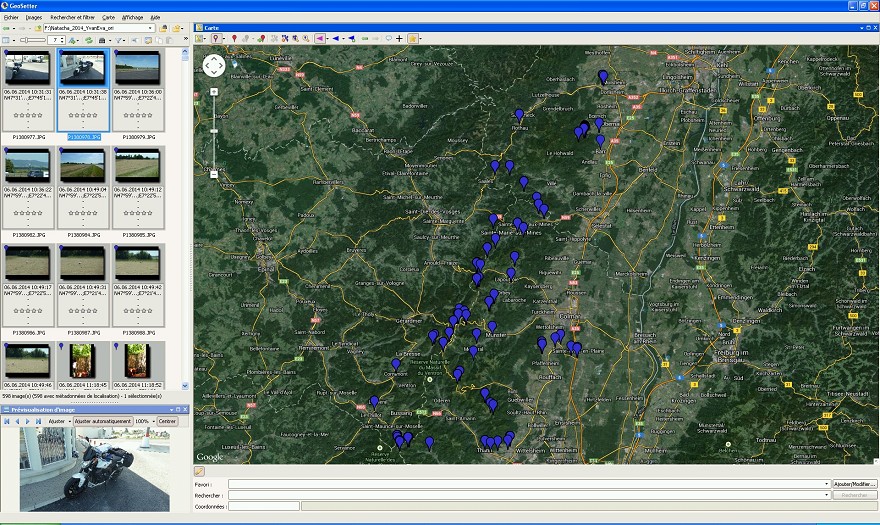Click the black crosshair plus icon
Viewport: 880px width, 525px height.
399,38
